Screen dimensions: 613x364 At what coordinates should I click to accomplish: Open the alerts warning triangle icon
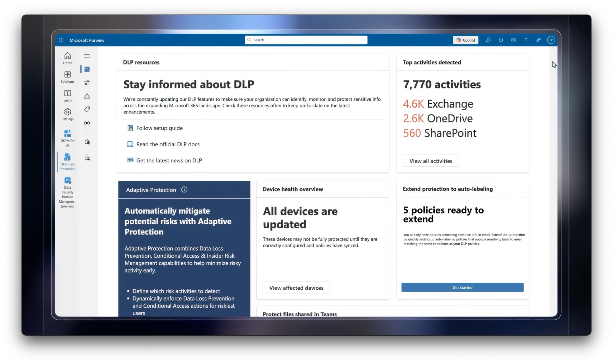(87, 96)
